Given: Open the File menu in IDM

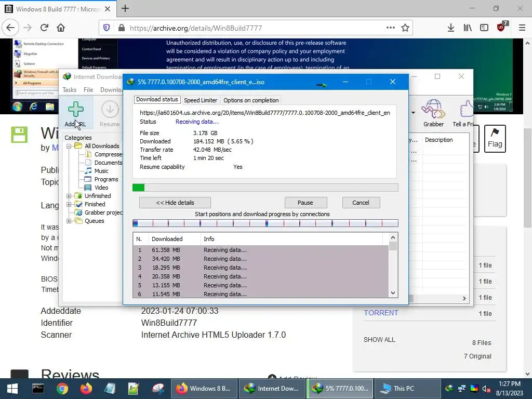Looking at the screenshot, I should (x=88, y=90).
